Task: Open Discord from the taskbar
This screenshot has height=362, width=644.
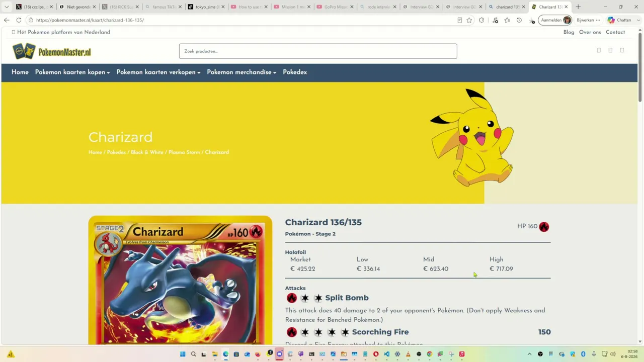Action: point(279,354)
